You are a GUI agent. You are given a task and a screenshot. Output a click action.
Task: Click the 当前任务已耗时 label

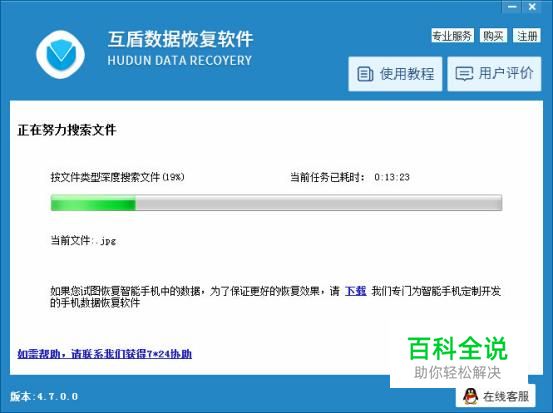[x=328, y=177]
